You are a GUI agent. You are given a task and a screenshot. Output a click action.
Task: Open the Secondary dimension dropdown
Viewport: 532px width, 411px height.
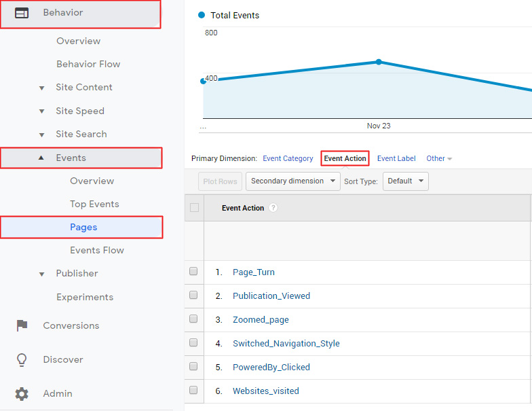[x=292, y=181]
